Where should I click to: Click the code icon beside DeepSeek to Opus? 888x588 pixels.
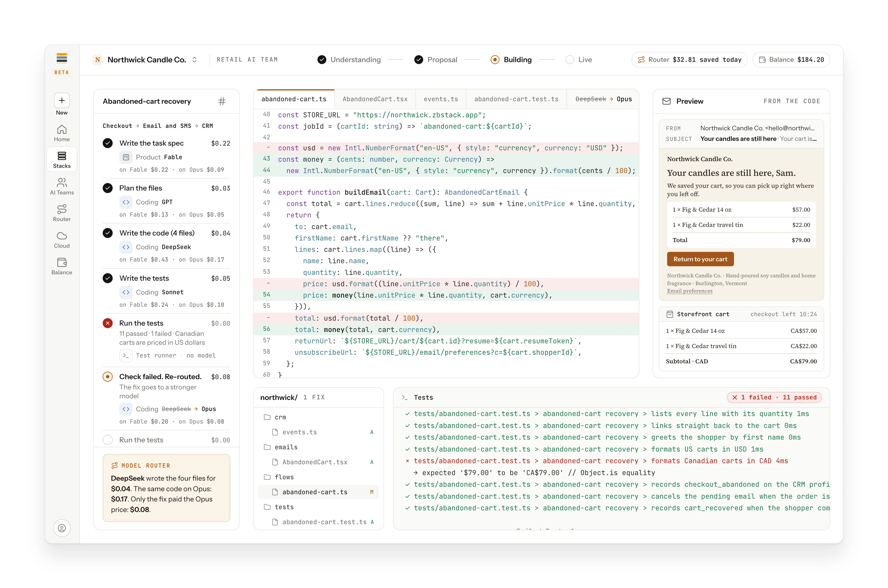(x=126, y=409)
